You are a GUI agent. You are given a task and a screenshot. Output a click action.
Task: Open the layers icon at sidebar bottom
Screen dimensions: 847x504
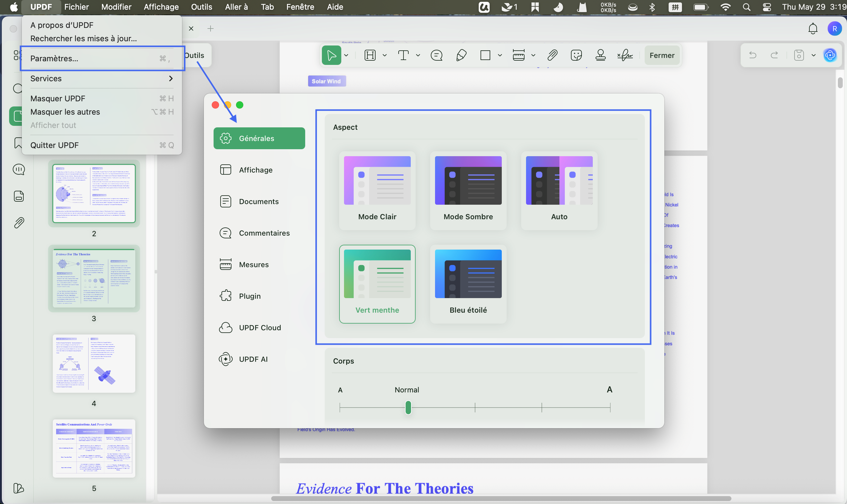coord(19,488)
